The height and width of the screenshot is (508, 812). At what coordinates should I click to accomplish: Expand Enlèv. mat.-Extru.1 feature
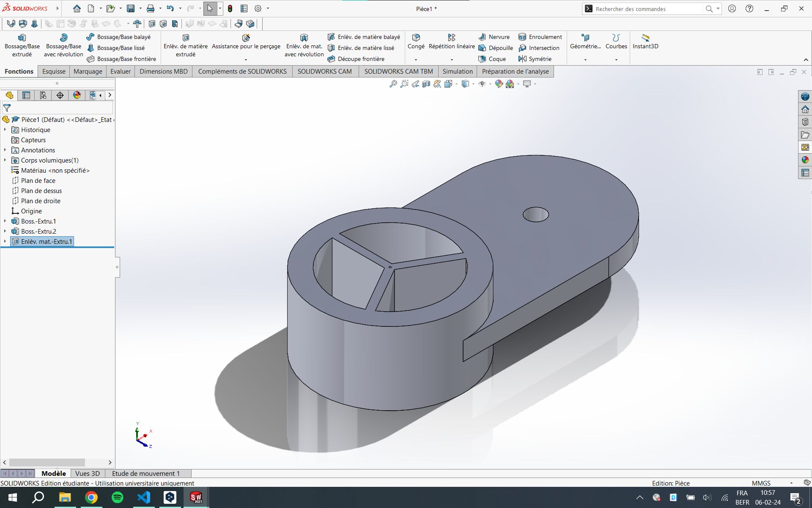click(x=5, y=241)
